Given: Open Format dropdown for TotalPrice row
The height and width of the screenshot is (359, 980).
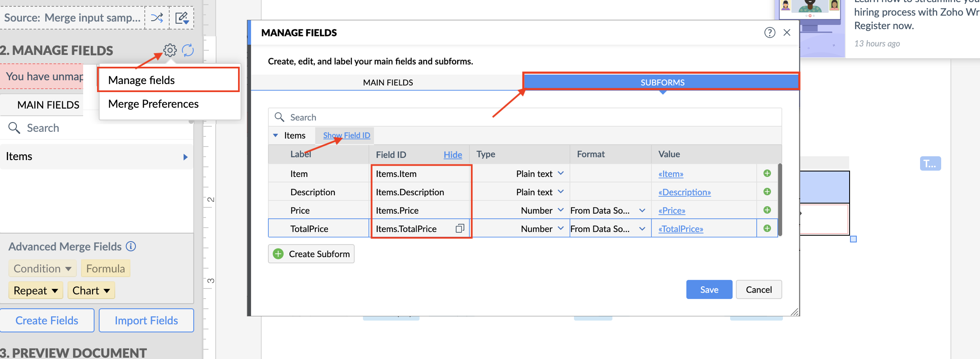Looking at the screenshot, I should point(642,228).
